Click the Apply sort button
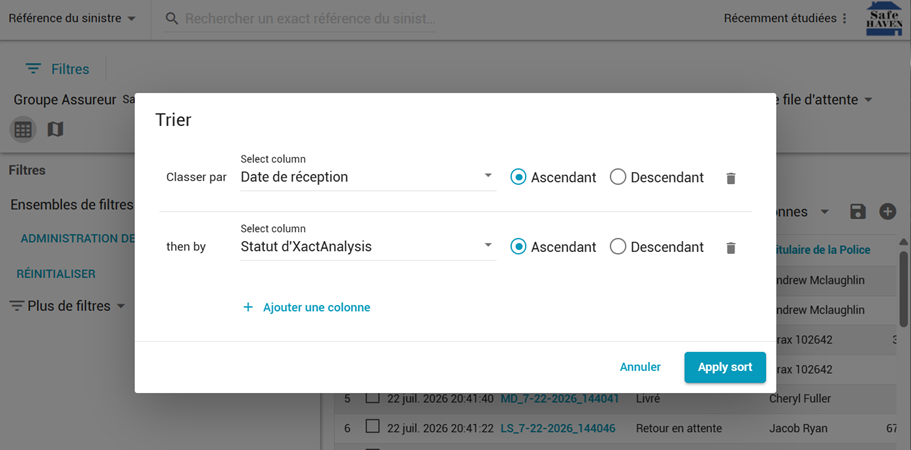911x450 pixels. coord(725,367)
